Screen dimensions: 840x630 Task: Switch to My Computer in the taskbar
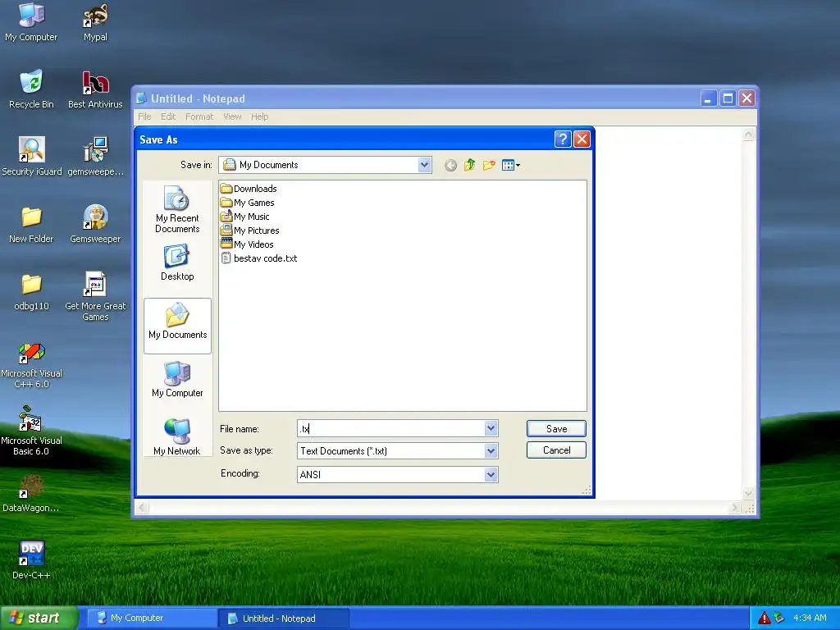pyautogui.click(x=152, y=619)
